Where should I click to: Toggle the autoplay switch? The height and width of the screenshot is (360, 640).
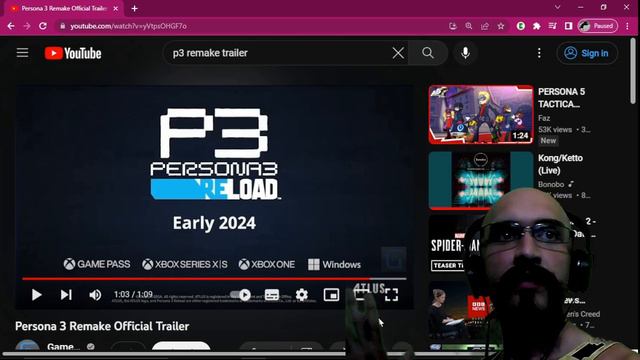coord(240,295)
